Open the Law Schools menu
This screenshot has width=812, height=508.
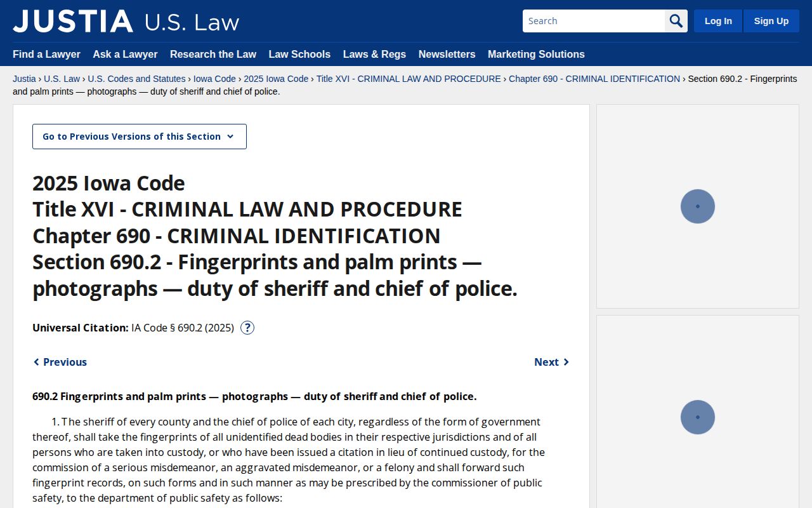(x=299, y=54)
